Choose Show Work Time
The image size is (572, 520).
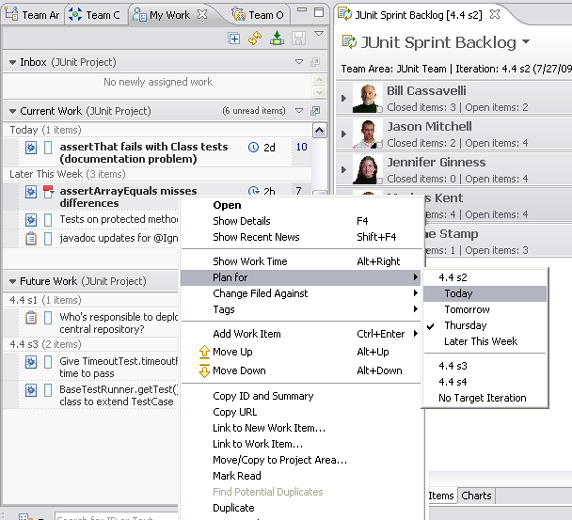click(x=302, y=261)
